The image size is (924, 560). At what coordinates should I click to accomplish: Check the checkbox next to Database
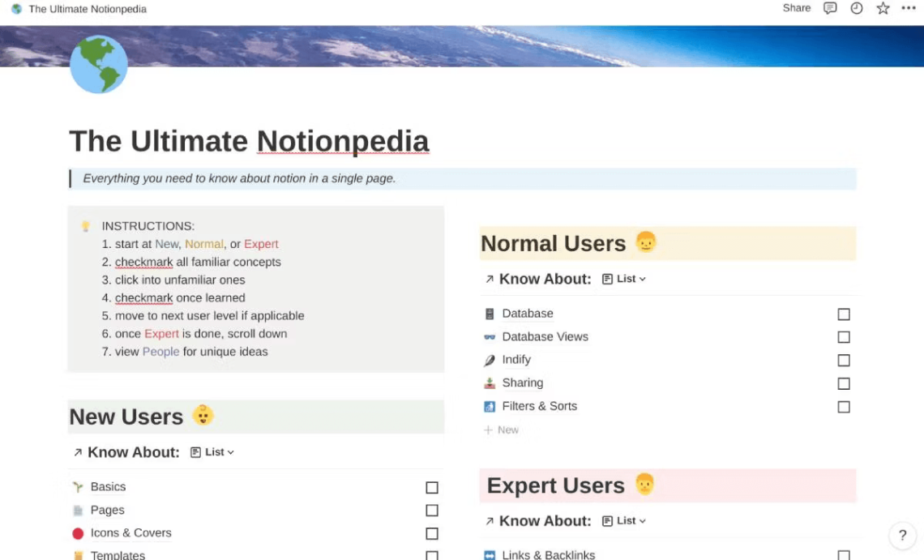click(843, 314)
